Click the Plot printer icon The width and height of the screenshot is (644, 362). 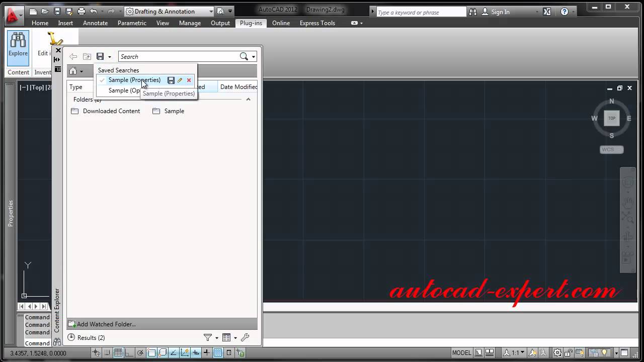coord(82,11)
